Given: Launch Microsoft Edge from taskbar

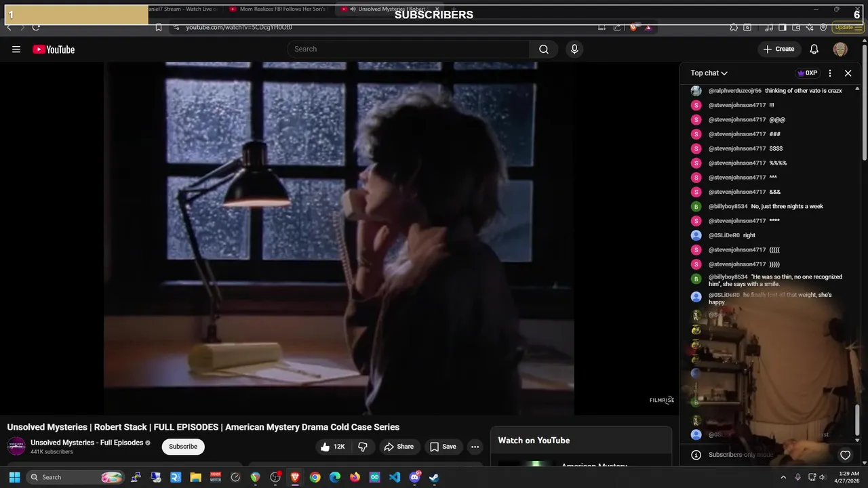Looking at the screenshot, I should coord(335,477).
